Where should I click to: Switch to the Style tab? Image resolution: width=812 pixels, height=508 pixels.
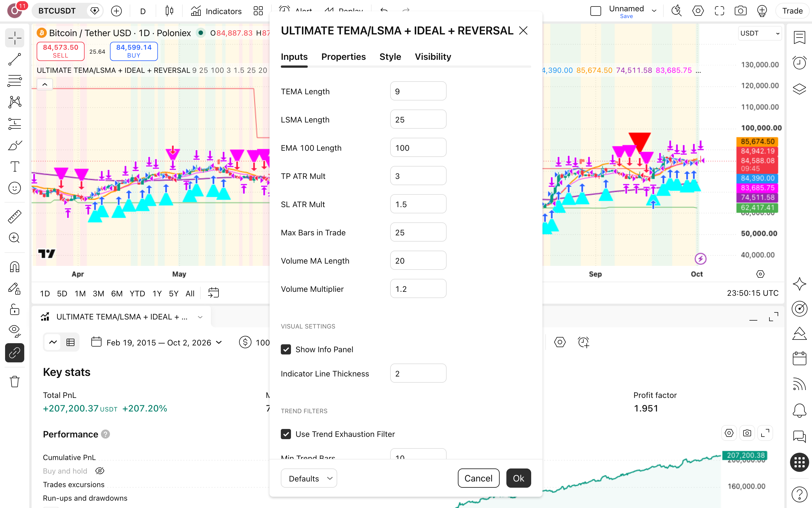[x=390, y=56]
